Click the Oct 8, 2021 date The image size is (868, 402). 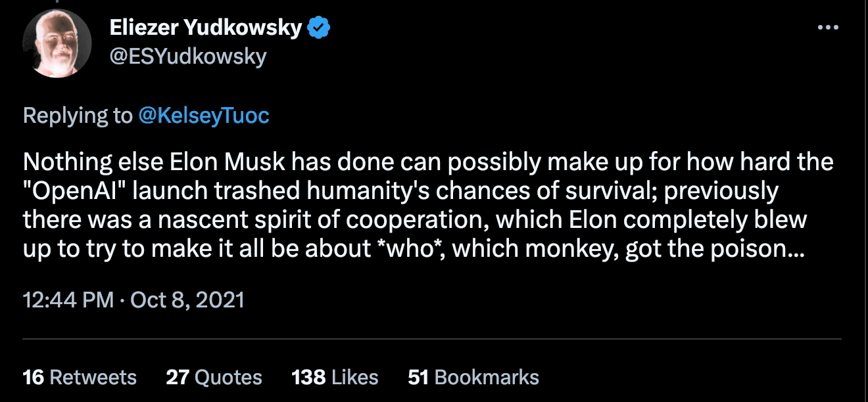point(187,300)
